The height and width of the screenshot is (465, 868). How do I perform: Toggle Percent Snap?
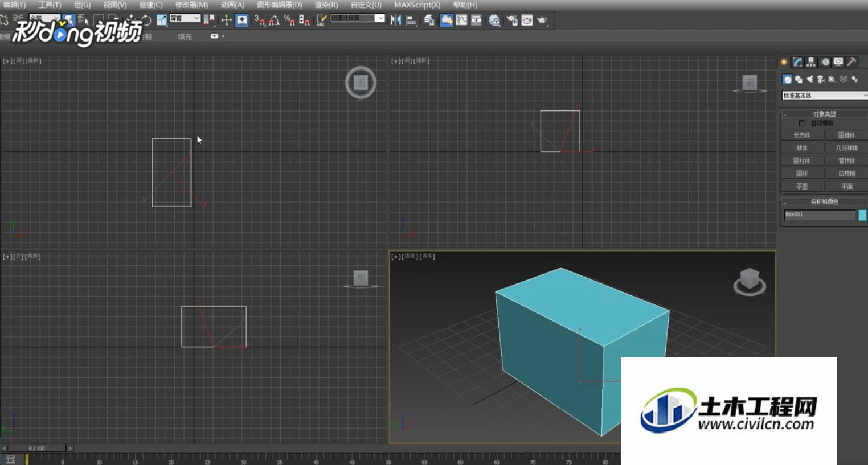[x=289, y=20]
